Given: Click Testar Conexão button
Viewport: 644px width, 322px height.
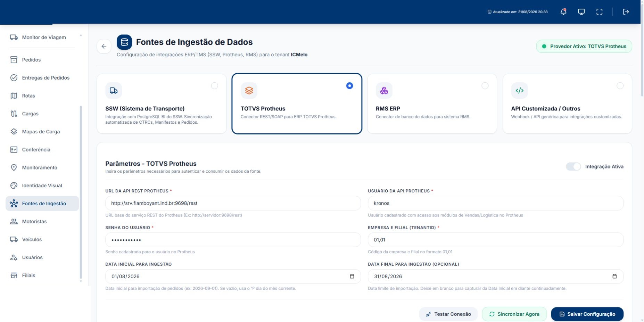Looking at the screenshot, I should coord(448,314).
